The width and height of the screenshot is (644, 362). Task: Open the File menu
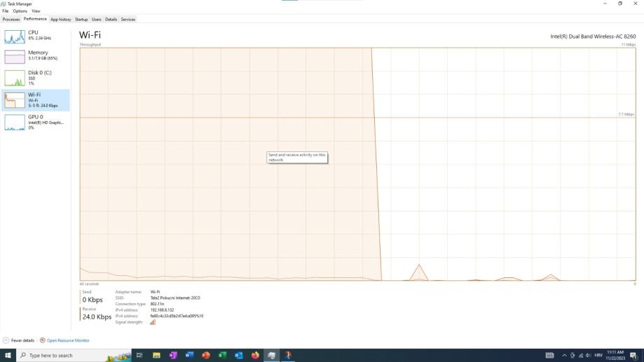(x=6, y=11)
